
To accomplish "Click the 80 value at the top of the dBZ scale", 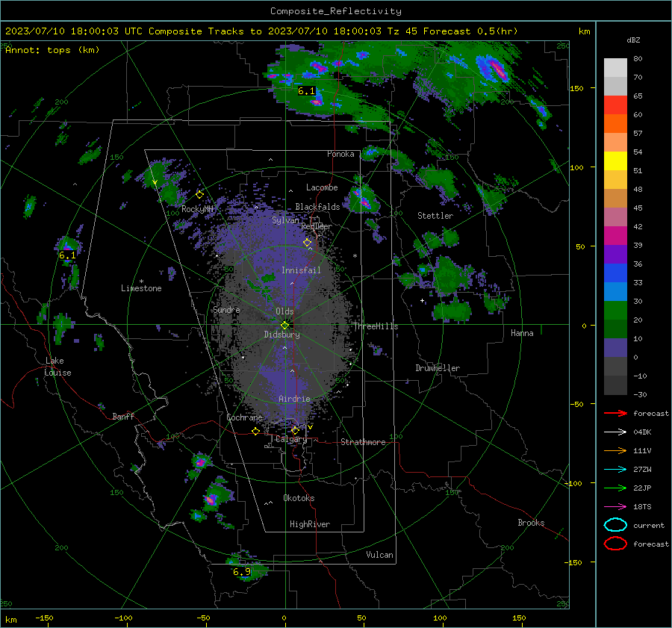I will [x=638, y=59].
